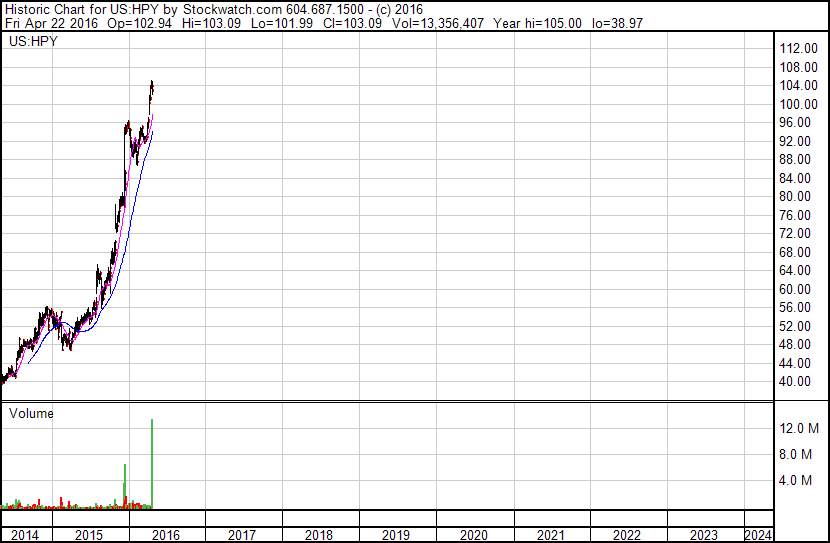Click the 72.00 price axis value
This screenshot has width=830, height=543.
[x=795, y=233]
